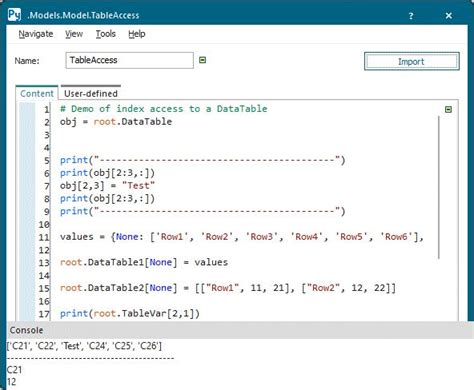Click the Console header label
Screen dimensions: 474x390
coord(26,330)
